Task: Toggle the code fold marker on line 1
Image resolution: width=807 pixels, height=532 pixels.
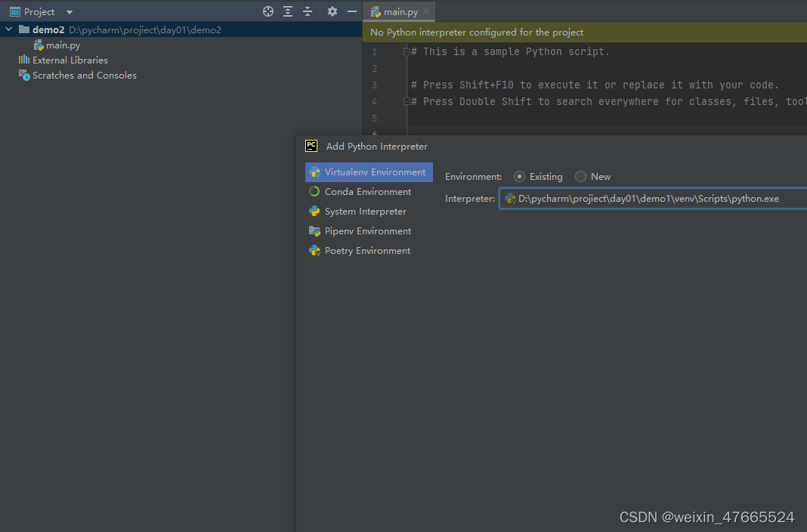Action: coord(407,51)
